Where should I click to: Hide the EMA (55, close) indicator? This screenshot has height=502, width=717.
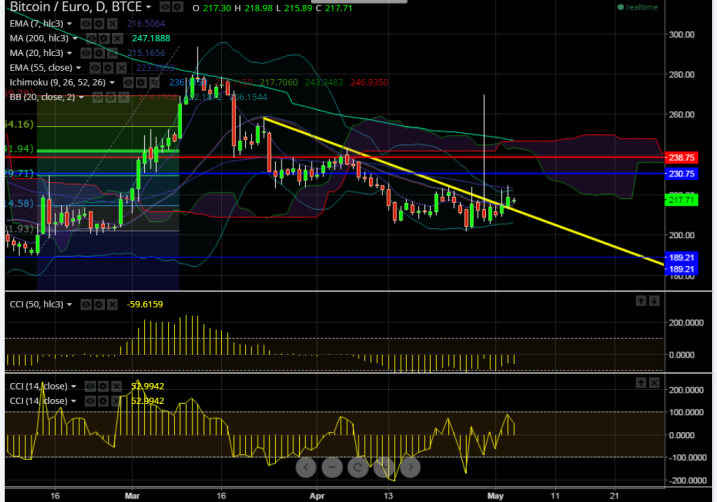click(x=95, y=68)
